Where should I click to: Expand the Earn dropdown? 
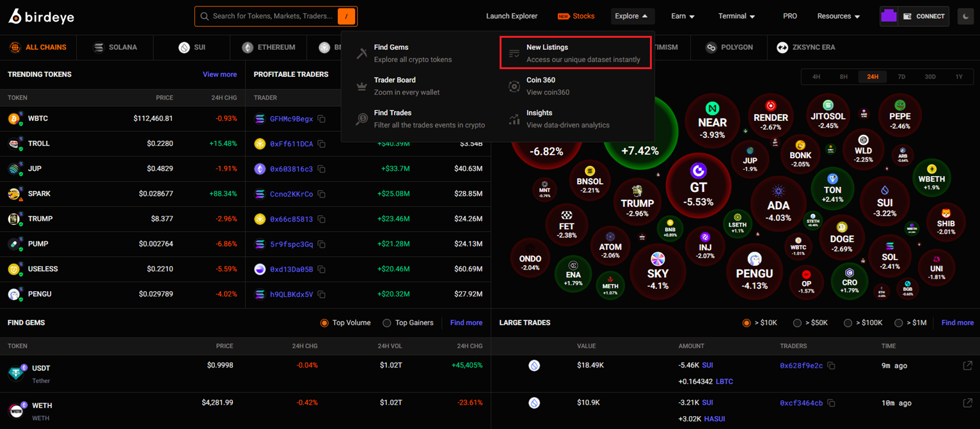683,16
